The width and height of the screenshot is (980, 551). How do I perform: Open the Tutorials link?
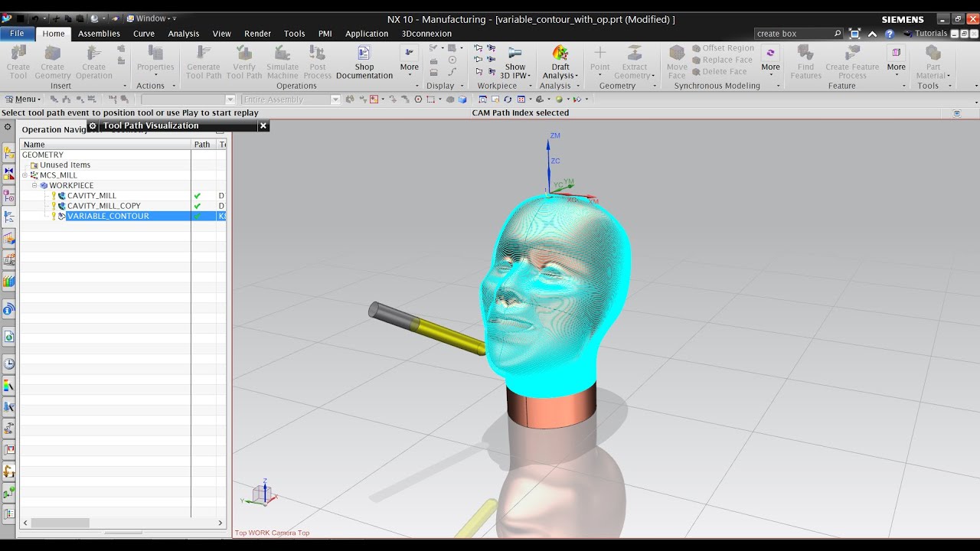tap(925, 34)
